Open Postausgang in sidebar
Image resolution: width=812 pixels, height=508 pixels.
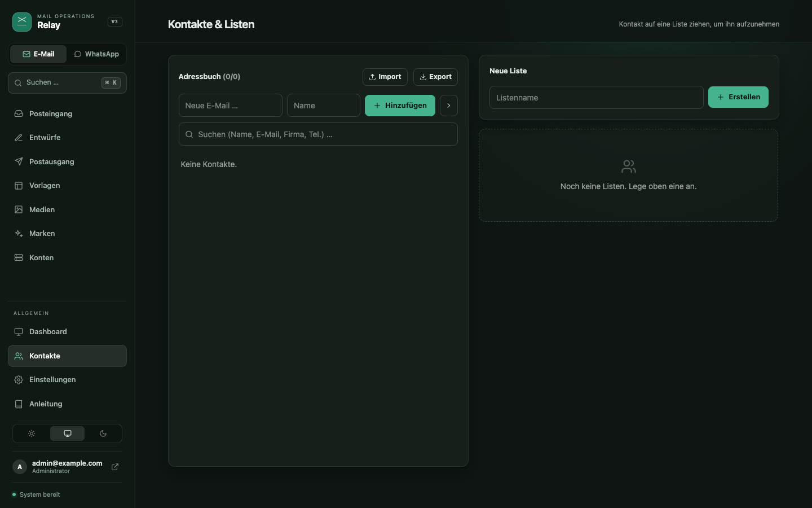(67, 161)
